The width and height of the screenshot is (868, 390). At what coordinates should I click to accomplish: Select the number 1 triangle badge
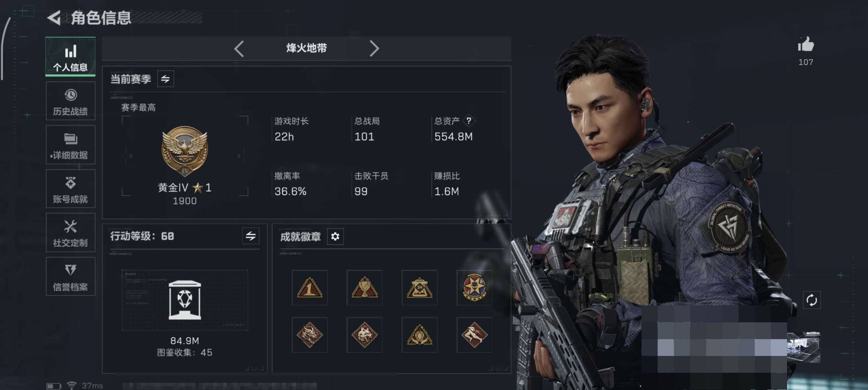[x=310, y=288]
